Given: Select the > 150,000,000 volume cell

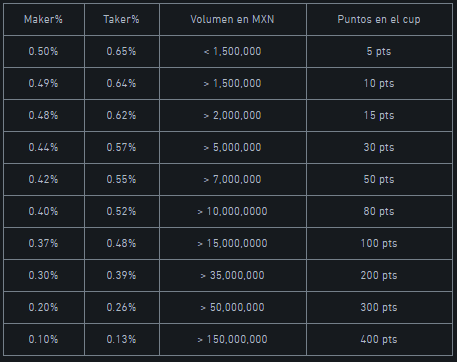Looking at the screenshot, I should [233, 339].
